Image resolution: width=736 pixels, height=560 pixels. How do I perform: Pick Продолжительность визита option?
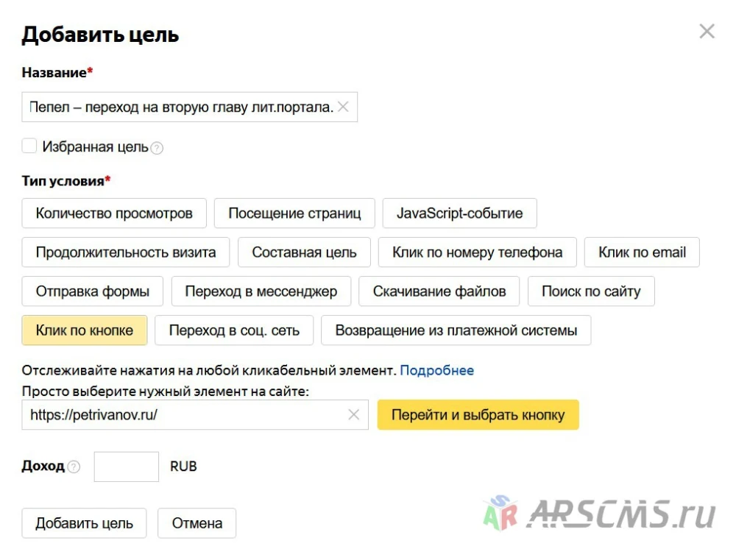(126, 252)
